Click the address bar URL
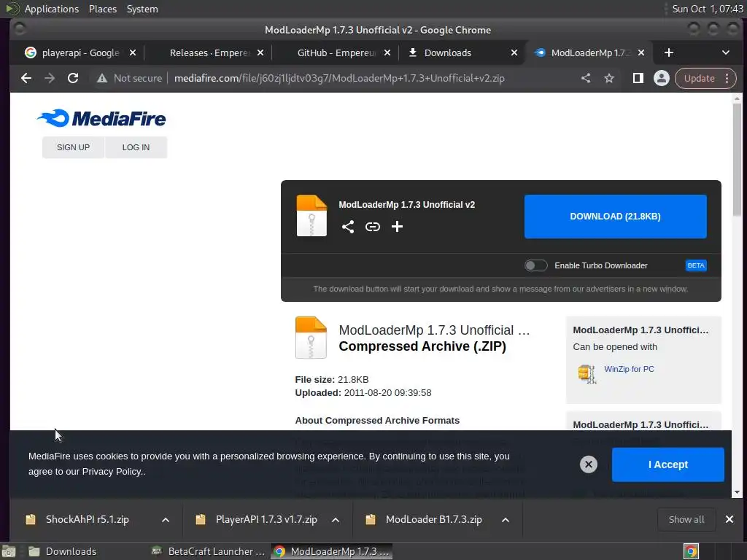This screenshot has height=560, width=747. point(339,78)
